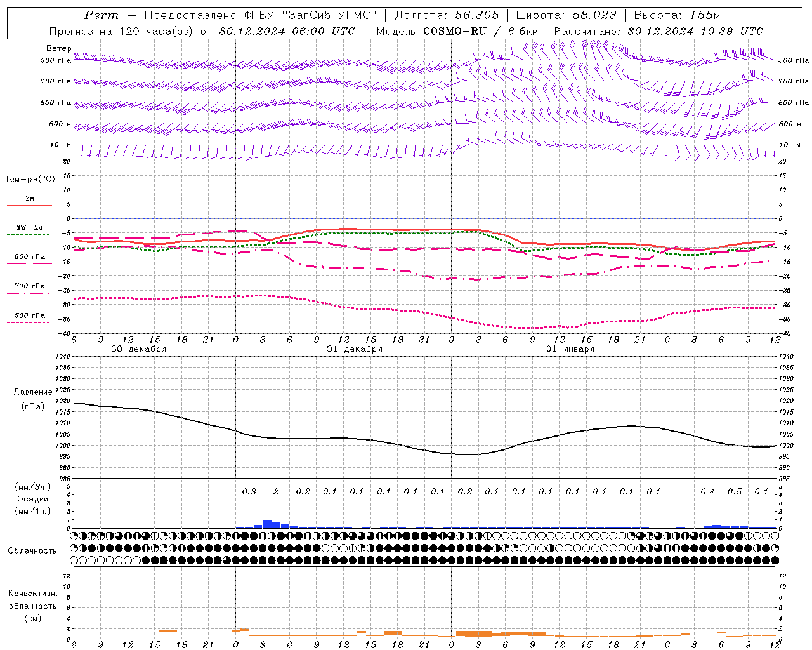
Task: Click the "Ветер" wind panel label
Action: [58, 48]
